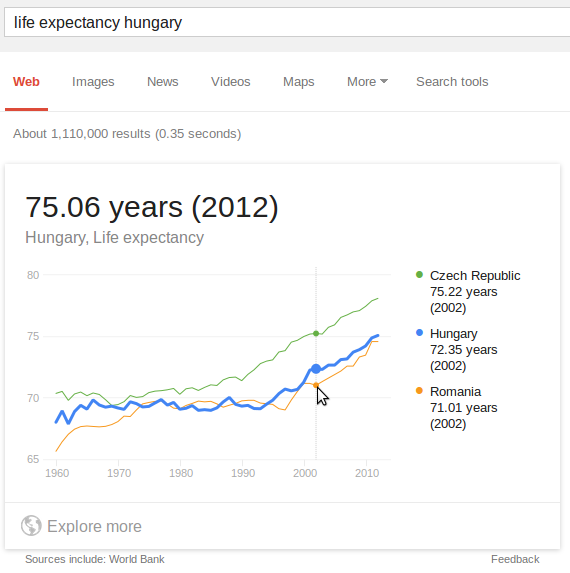570x573 pixels.
Task: Open the Videos results tab
Action: (x=231, y=81)
